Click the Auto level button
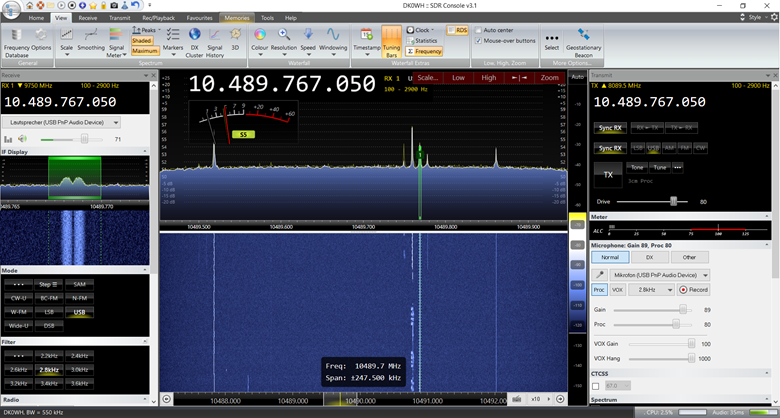 578,77
